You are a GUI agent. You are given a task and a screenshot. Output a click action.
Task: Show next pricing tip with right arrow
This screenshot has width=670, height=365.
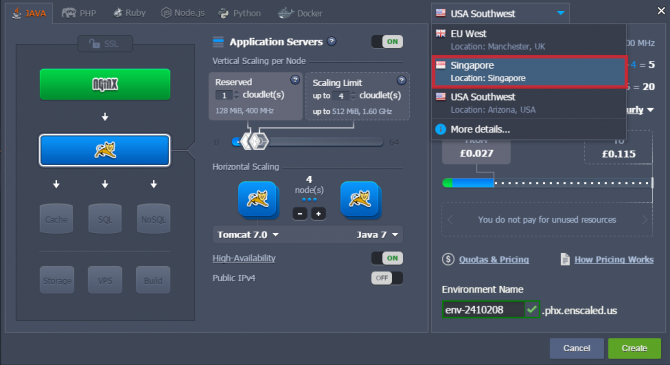click(x=645, y=220)
